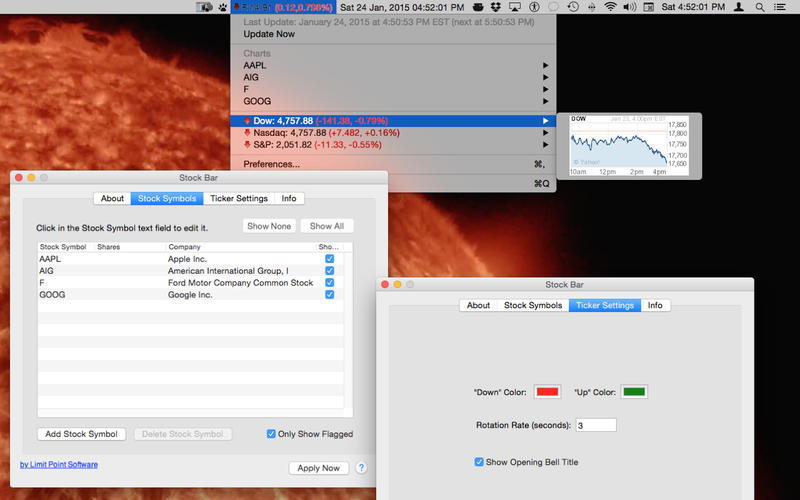Click the Show None button

[269, 226]
